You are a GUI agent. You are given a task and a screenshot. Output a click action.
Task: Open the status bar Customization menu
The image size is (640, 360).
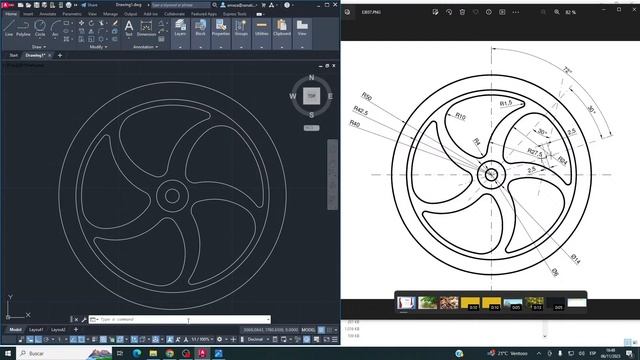pos(335,339)
